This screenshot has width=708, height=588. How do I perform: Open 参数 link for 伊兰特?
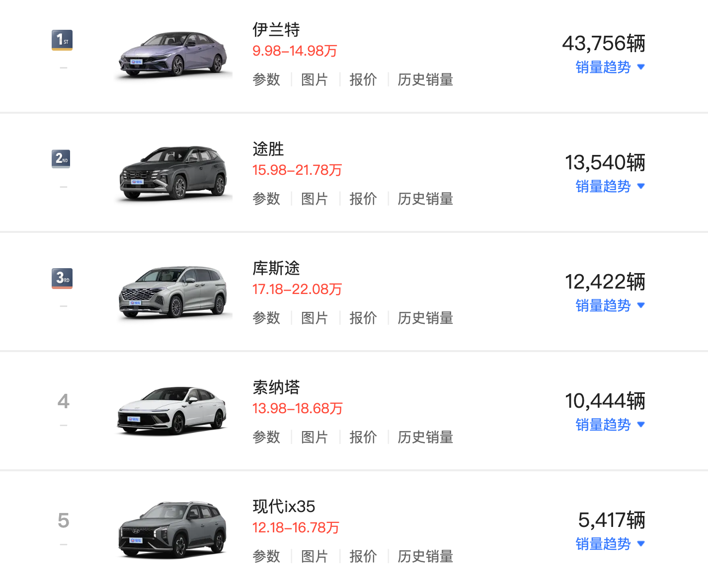266,79
